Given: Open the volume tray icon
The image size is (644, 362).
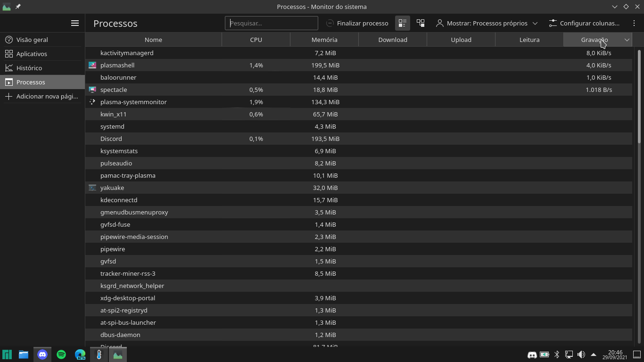Looking at the screenshot, I should 581,354.
